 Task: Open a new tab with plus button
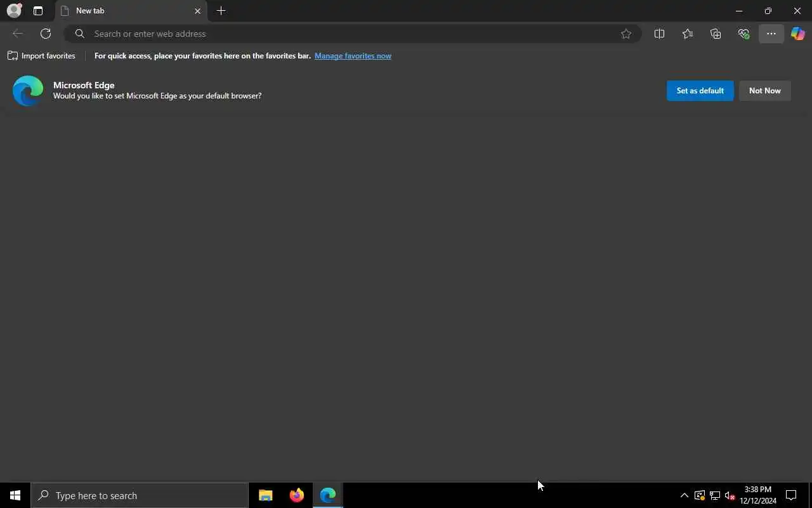221,11
